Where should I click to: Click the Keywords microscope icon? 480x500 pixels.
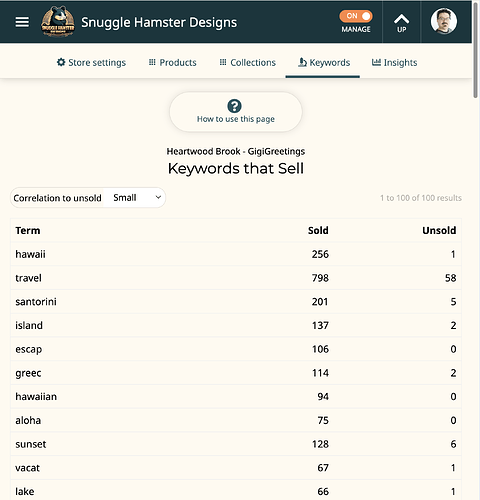(302, 62)
